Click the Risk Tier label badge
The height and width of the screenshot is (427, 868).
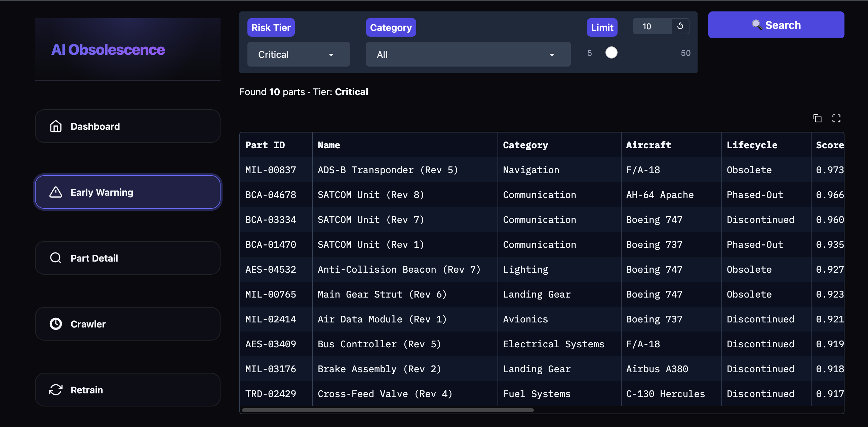271,27
